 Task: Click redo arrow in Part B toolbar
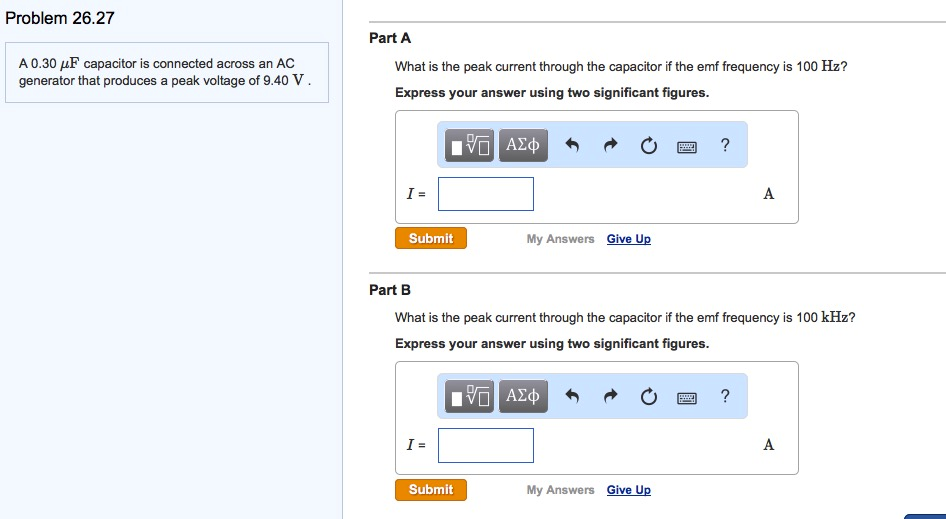tap(610, 398)
